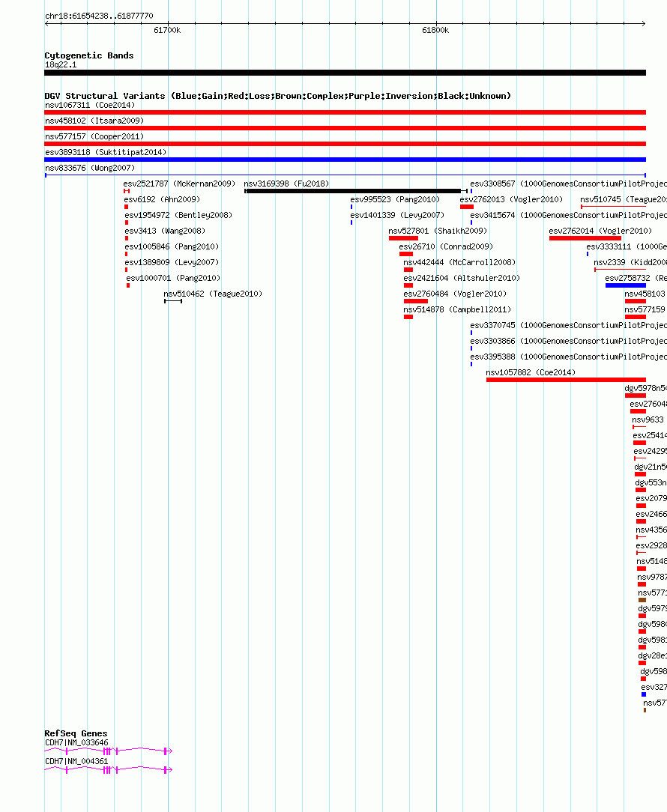Click esv3413 (Wang2008) label
Viewport: 667px width, 812px height.
165,231
